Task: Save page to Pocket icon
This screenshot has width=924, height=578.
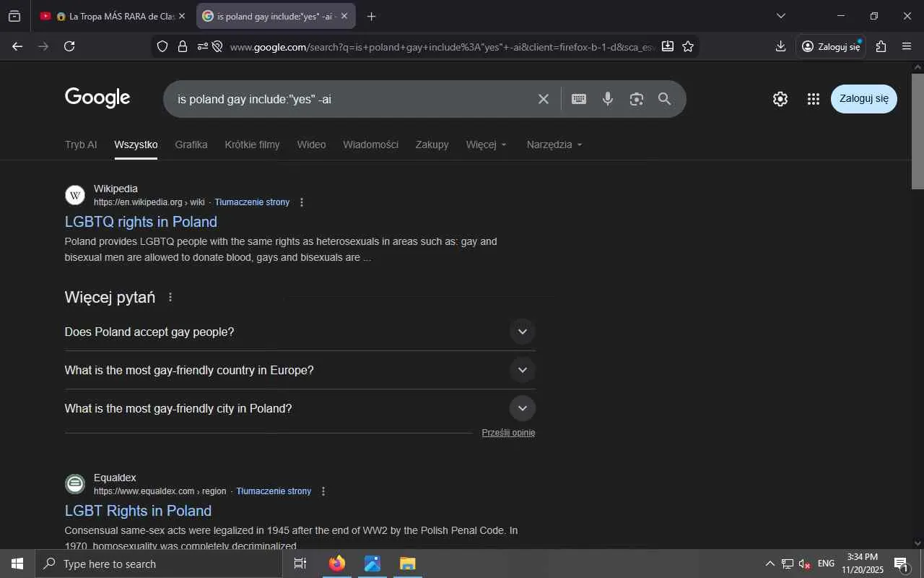Action: [x=668, y=46]
